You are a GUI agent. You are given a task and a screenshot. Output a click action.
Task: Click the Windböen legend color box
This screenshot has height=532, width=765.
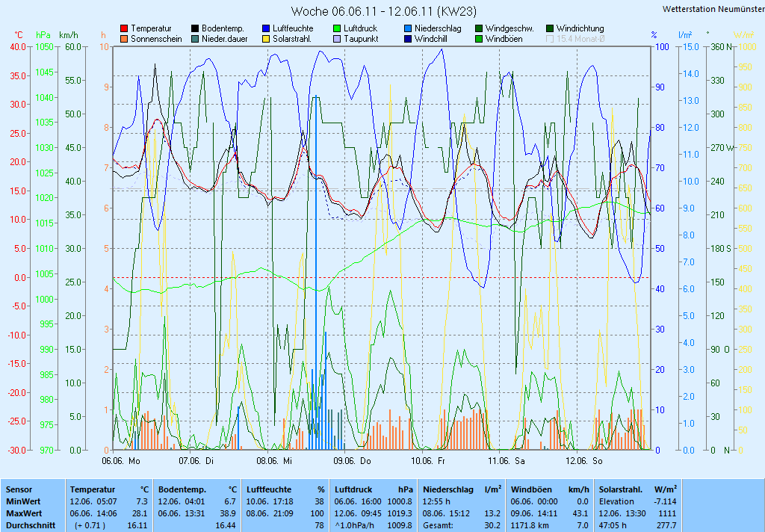[479, 39]
